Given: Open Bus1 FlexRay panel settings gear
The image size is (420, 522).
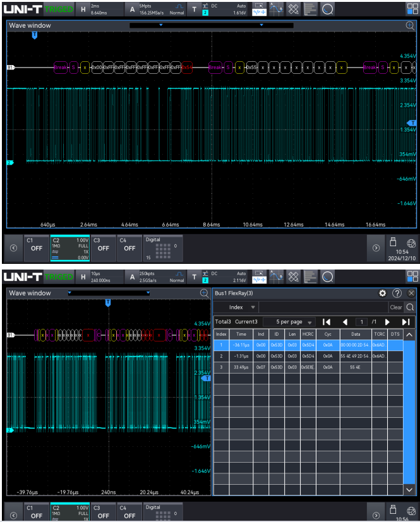Looking at the screenshot, I should (382, 294).
